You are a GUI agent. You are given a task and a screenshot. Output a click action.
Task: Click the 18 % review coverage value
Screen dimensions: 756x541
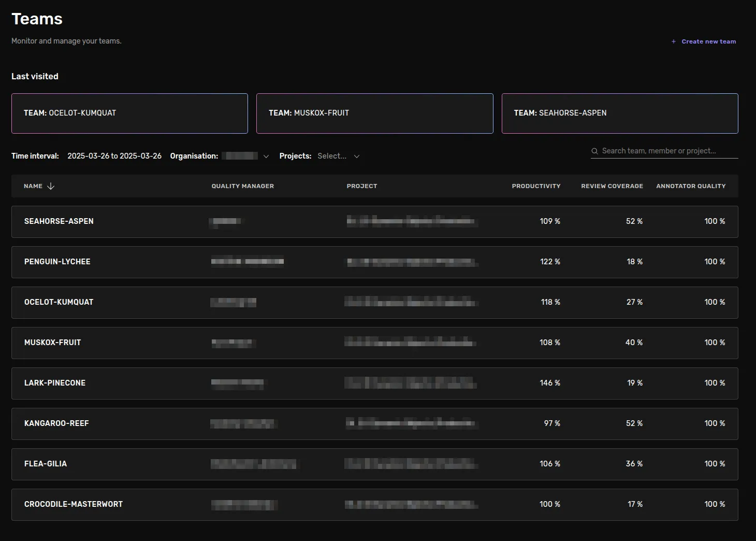(x=635, y=262)
